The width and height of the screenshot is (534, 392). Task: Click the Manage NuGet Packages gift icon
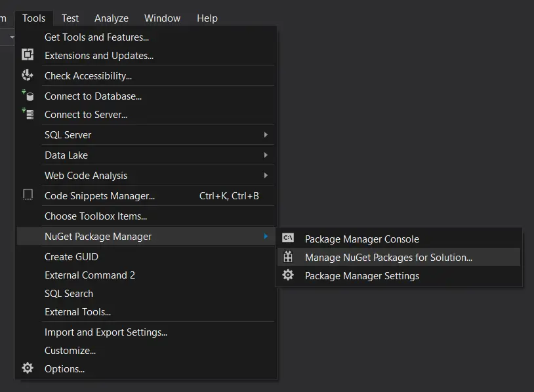[x=288, y=257]
